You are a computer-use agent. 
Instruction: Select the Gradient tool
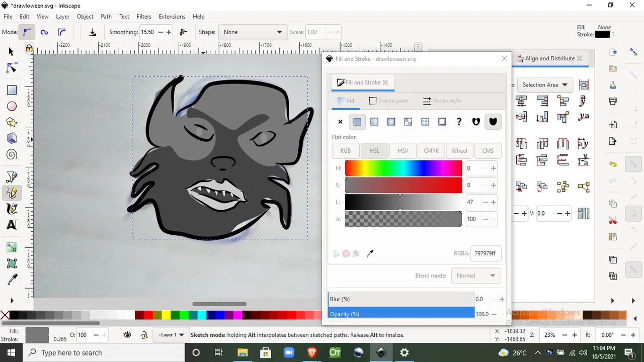point(12,247)
